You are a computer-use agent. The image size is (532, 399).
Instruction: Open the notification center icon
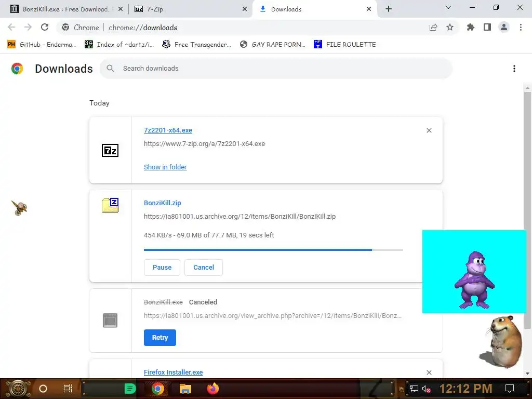(510, 389)
